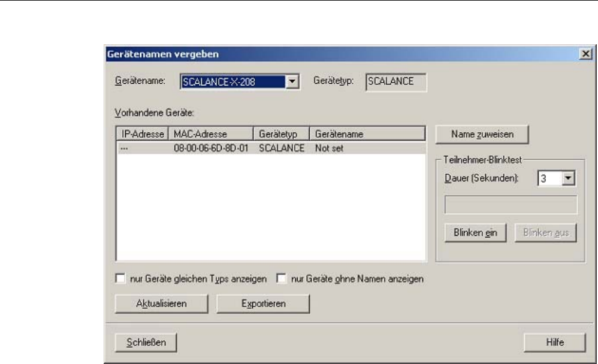
Task: Sort by IP-Adresse column header
Action: pos(142,134)
